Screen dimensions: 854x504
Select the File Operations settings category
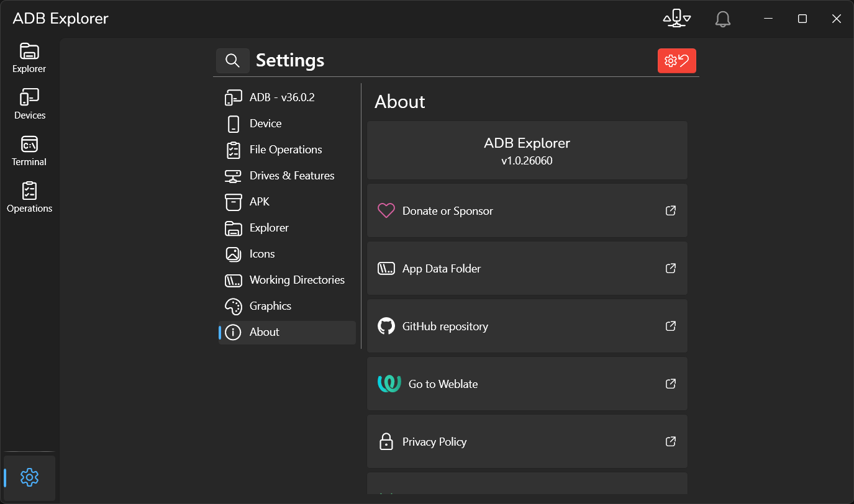[287, 150]
